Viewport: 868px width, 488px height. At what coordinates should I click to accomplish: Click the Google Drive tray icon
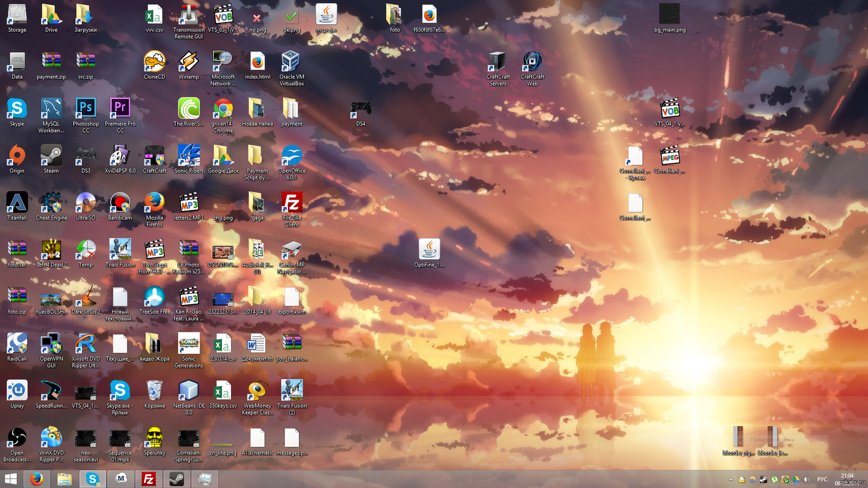click(x=796, y=479)
